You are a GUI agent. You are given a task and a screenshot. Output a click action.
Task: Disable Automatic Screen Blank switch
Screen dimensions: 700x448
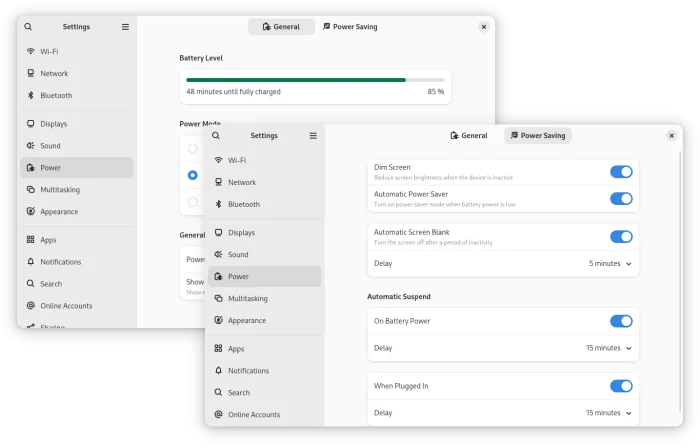[621, 236]
